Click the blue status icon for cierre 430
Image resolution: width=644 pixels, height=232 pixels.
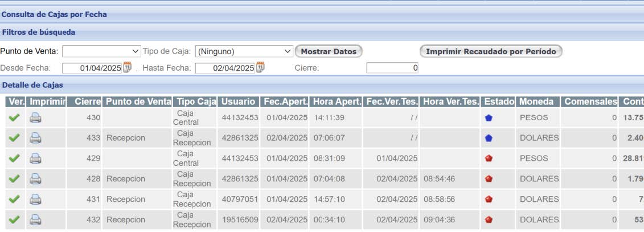(489, 118)
